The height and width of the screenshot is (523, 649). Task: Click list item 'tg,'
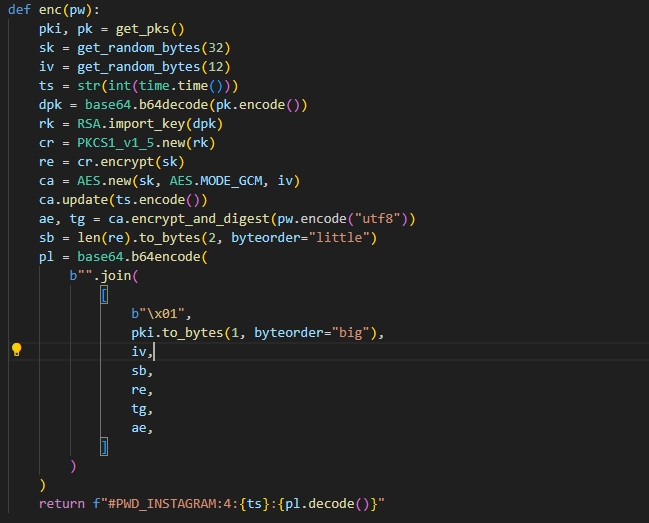click(x=142, y=409)
